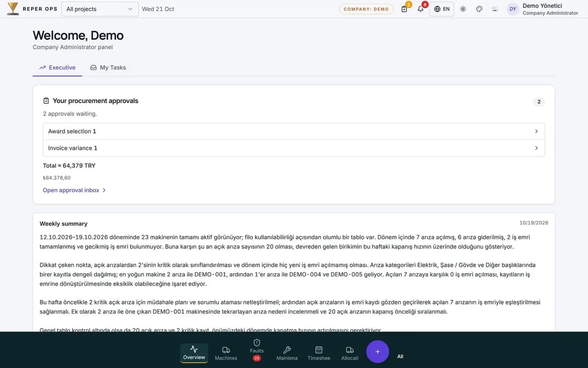The width and height of the screenshot is (588, 368).
Task: Toggle light/dark theme sun icon
Action: click(x=463, y=9)
